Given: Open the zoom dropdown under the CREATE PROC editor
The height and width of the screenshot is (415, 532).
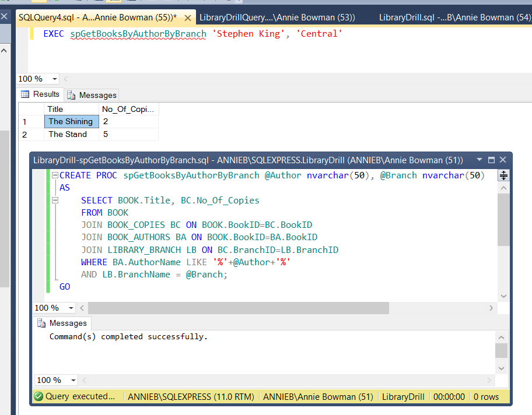Looking at the screenshot, I should [71, 308].
